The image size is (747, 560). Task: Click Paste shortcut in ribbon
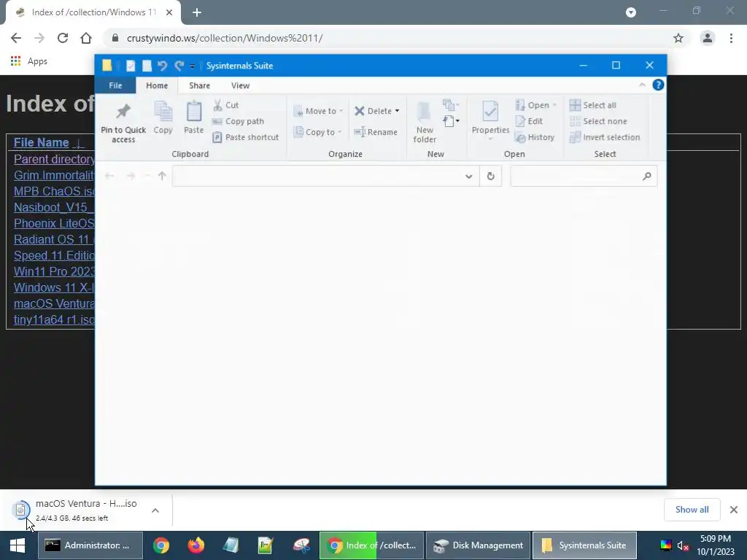[245, 137]
